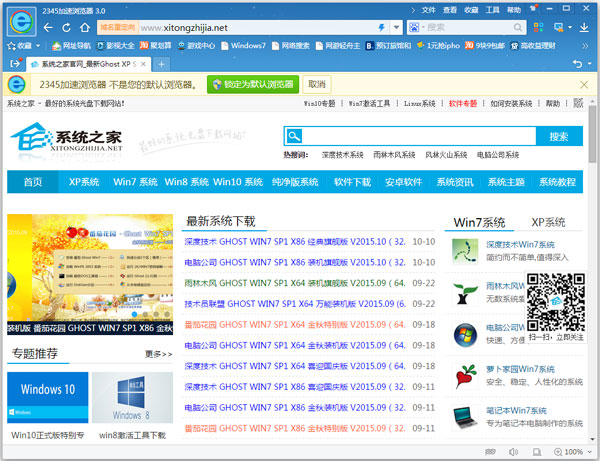Click the browser back arrow
The height and width of the screenshot is (461, 600).
(48, 28)
